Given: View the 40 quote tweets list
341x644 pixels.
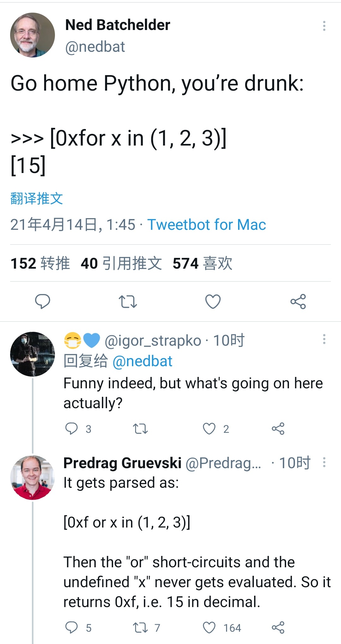Looking at the screenshot, I should tap(121, 263).
